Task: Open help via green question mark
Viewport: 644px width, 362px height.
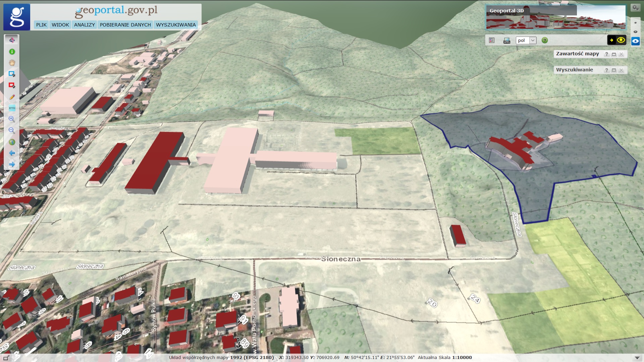Action: point(545,40)
